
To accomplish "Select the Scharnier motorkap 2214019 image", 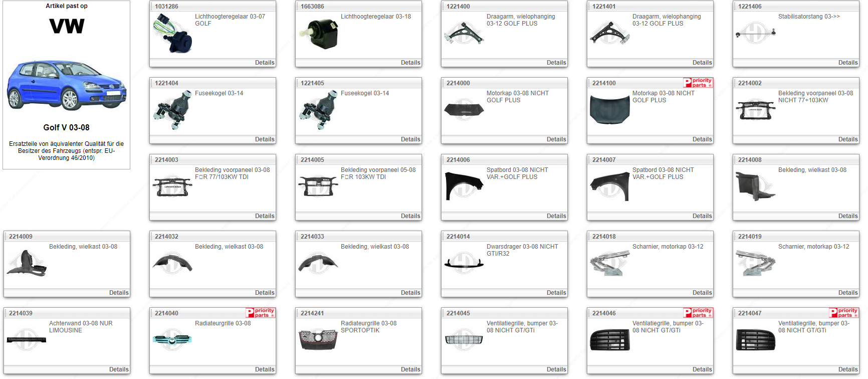I will click(x=755, y=263).
